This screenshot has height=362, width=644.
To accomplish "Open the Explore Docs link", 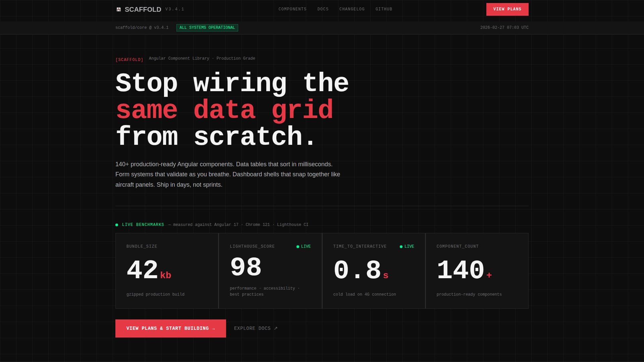I will coord(256,328).
